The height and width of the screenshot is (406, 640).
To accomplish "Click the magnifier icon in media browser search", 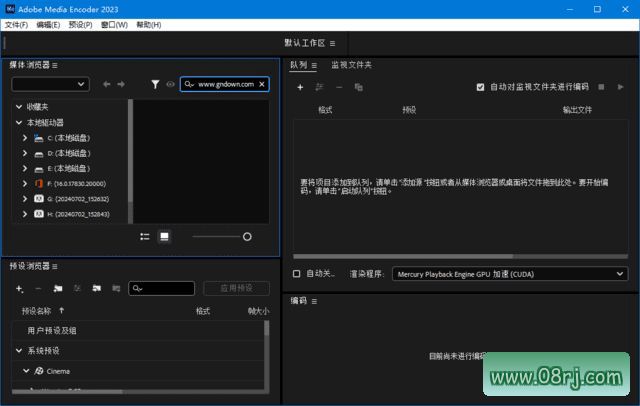I will pos(189,84).
